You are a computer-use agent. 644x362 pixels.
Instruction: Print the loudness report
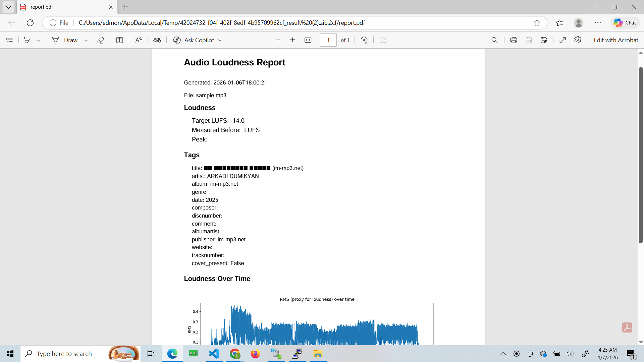514,40
